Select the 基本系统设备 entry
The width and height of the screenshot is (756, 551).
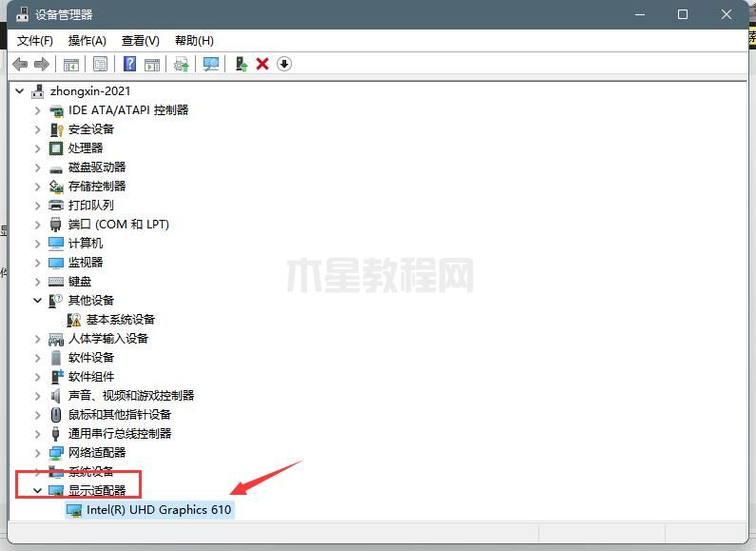point(121,320)
